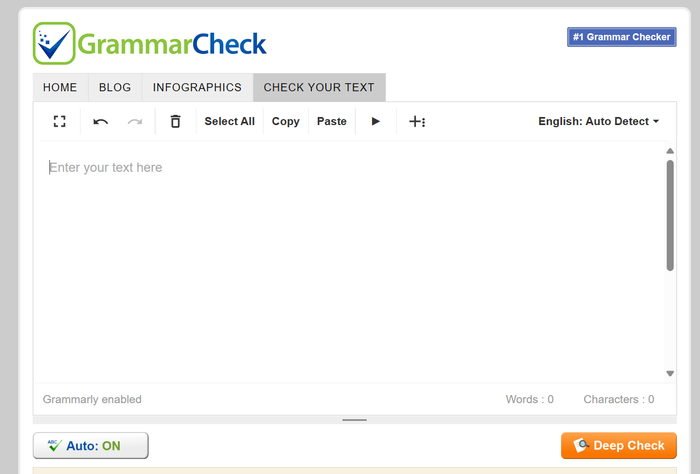Viewport: 700px width, 474px height.
Task: Go to the HOME tab
Action: pyautogui.click(x=60, y=87)
